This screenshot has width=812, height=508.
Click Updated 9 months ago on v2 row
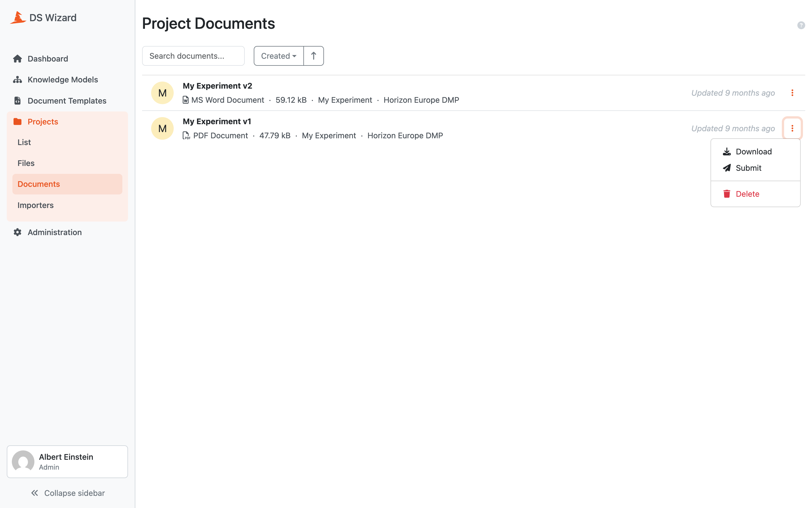click(x=733, y=93)
